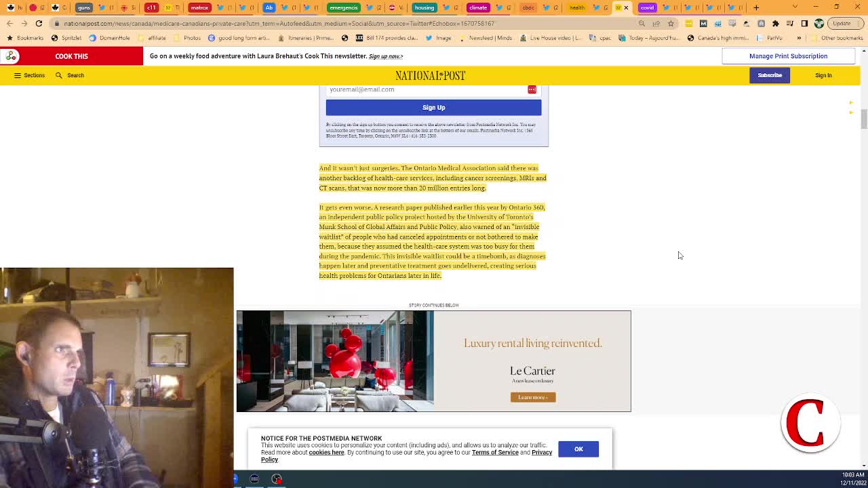Image resolution: width=868 pixels, height=488 pixels.
Task: Open the 'health' tab group label
Action: 577,7
